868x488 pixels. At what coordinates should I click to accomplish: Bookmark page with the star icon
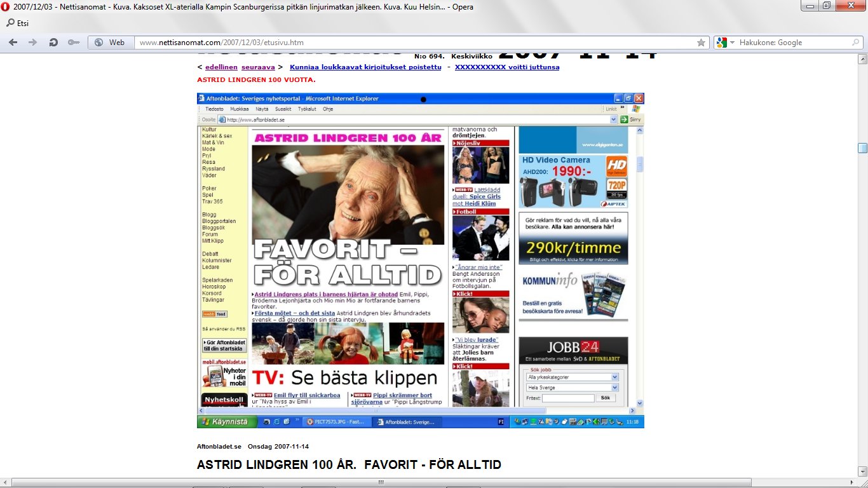[701, 43]
